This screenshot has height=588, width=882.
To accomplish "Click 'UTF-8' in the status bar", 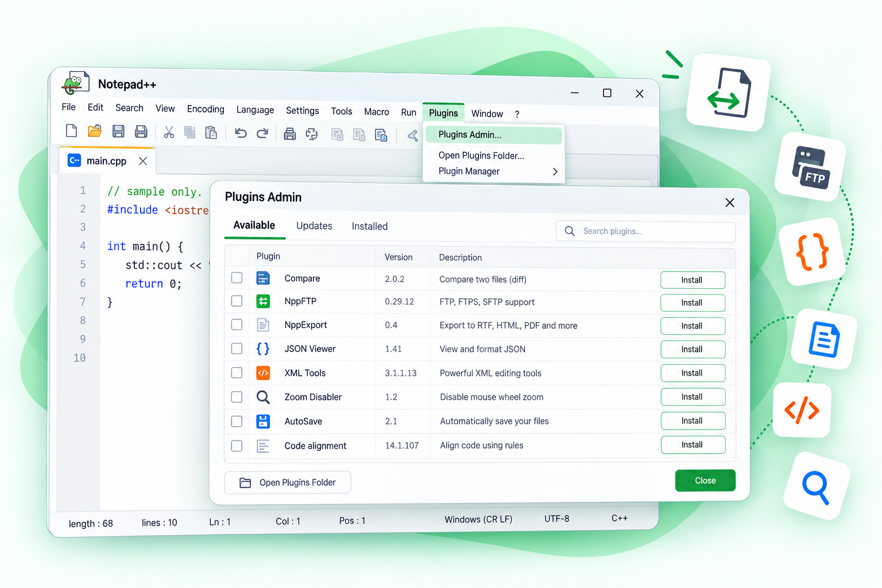I will tap(557, 519).
